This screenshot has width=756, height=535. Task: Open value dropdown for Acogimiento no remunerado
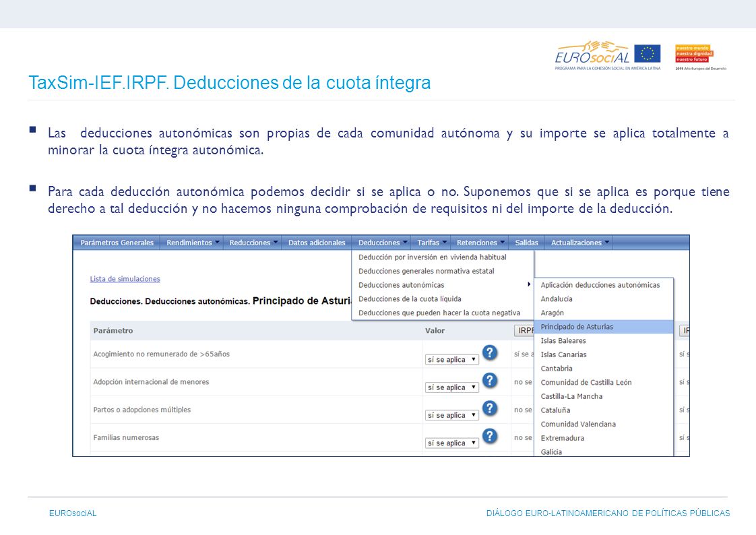point(451,360)
